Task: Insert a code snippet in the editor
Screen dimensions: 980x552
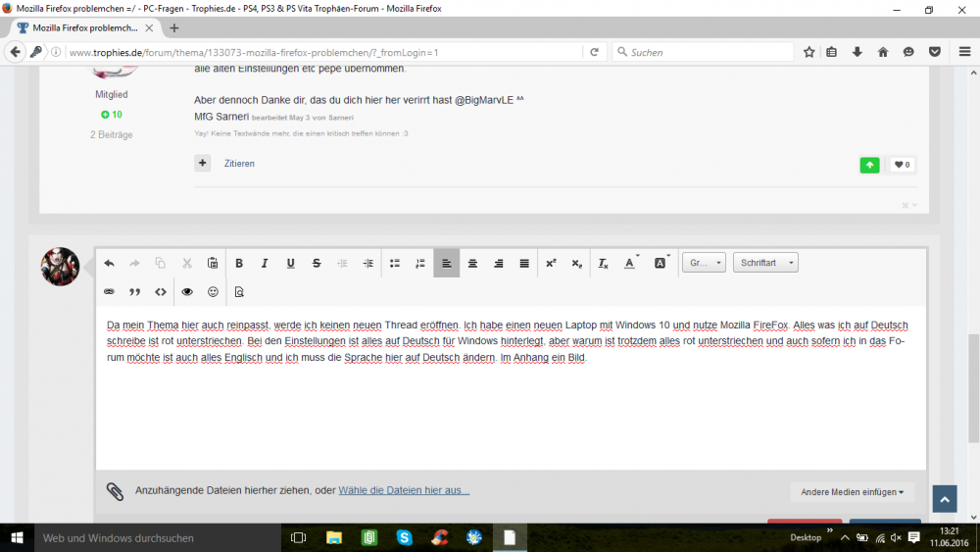Action: tap(161, 291)
